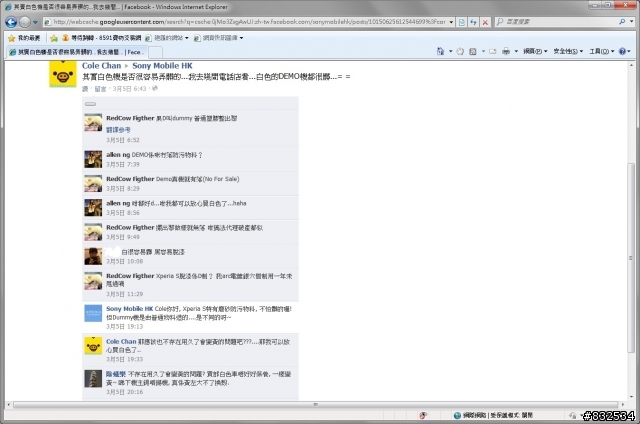Viewport: 640px width, 424px height.
Task: Click the horizontal scrollbar track
Action: tap(316, 404)
